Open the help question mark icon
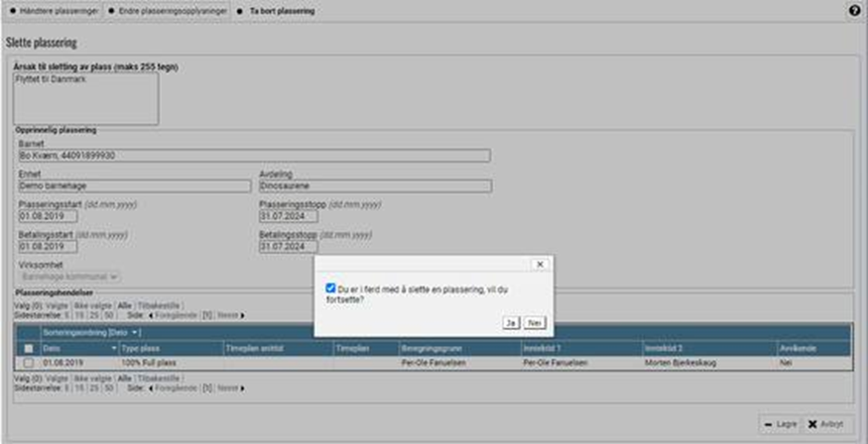Image resolution: width=868 pixels, height=444 pixels. point(854,10)
